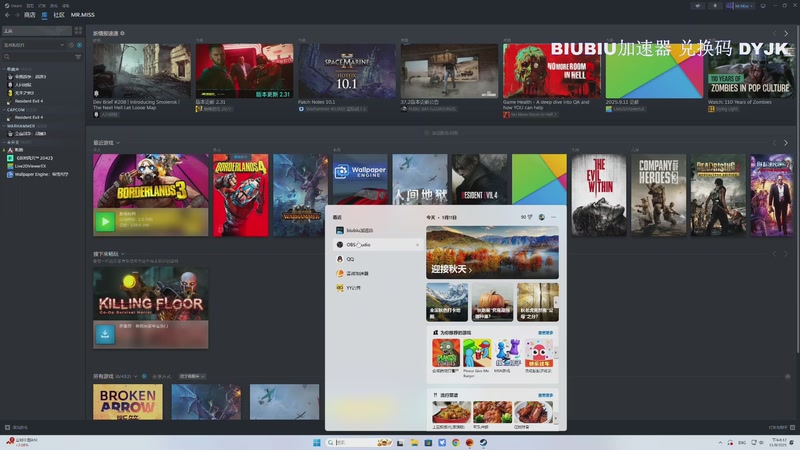Open The Evil Within game cover
This screenshot has height=450, width=800.
[x=598, y=195]
